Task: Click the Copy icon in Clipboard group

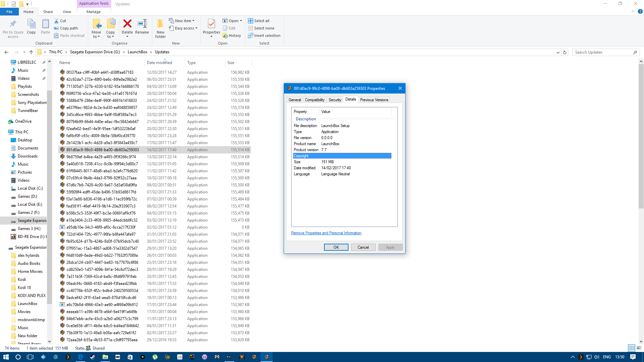Action: (31, 24)
